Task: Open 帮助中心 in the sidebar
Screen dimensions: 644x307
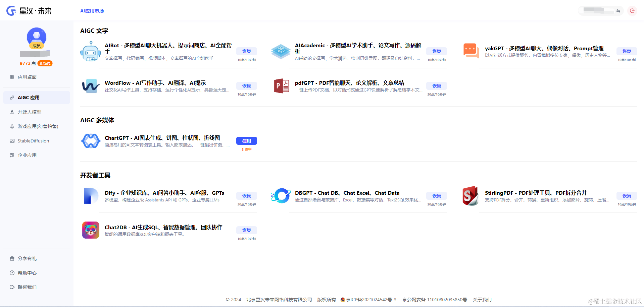Action: (x=37, y=273)
